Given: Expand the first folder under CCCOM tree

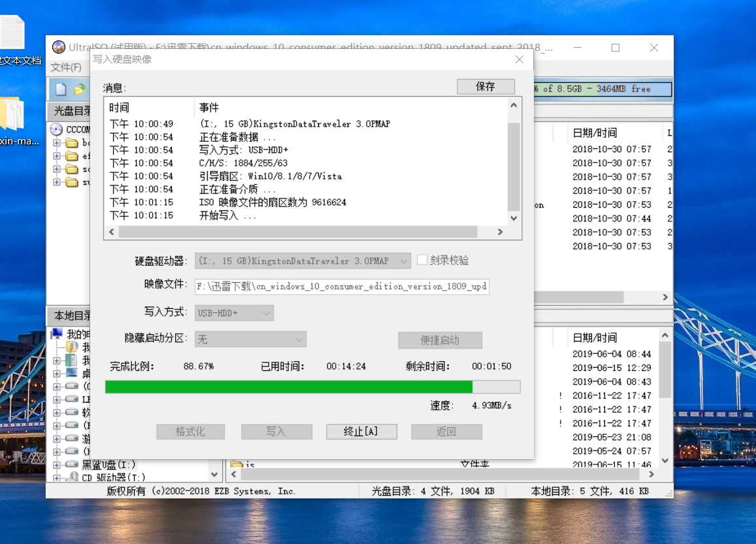Looking at the screenshot, I should pyautogui.click(x=56, y=142).
